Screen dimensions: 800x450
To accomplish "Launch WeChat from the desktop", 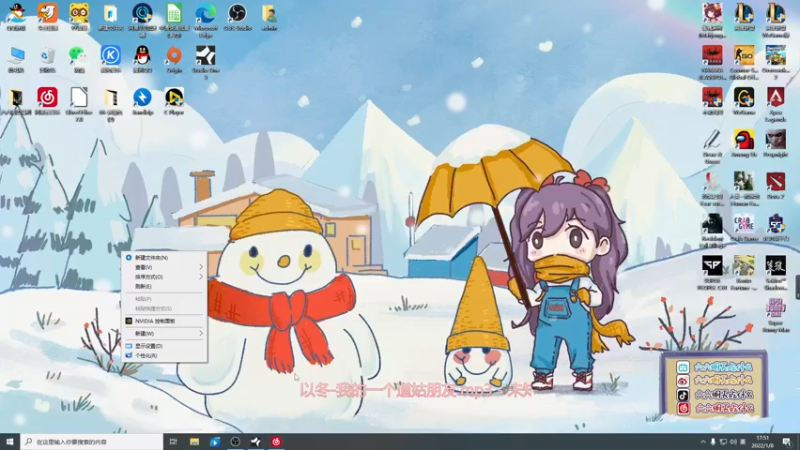I will [x=79, y=59].
